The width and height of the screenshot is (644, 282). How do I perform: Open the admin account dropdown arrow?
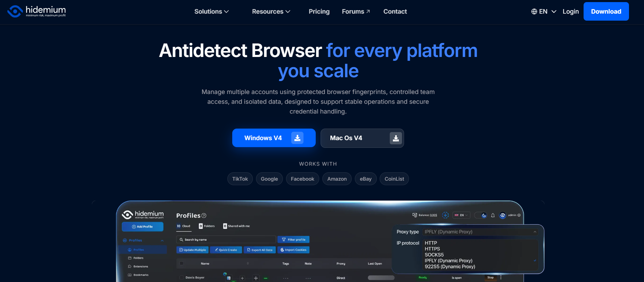pos(519,215)
